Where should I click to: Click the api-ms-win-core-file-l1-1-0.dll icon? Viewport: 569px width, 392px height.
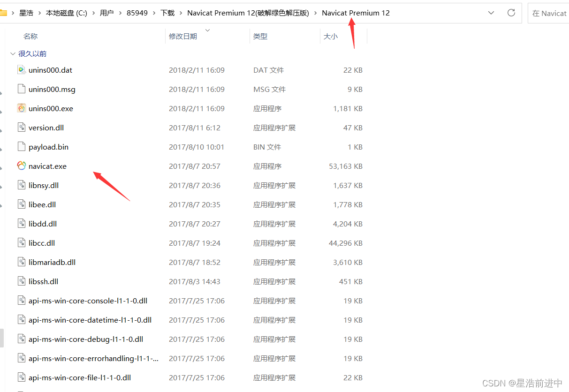(21, 377)
